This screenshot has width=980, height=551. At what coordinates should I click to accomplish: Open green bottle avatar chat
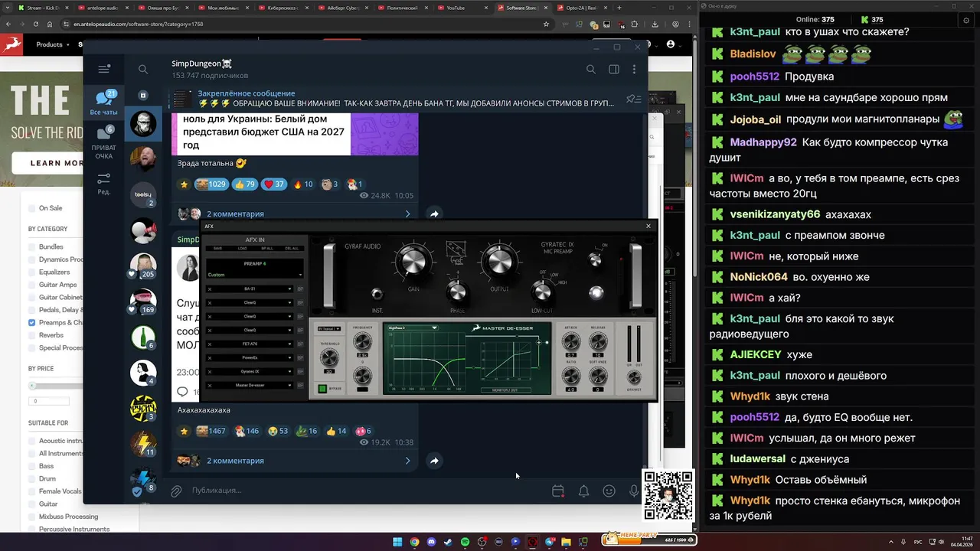pos(143,337)
